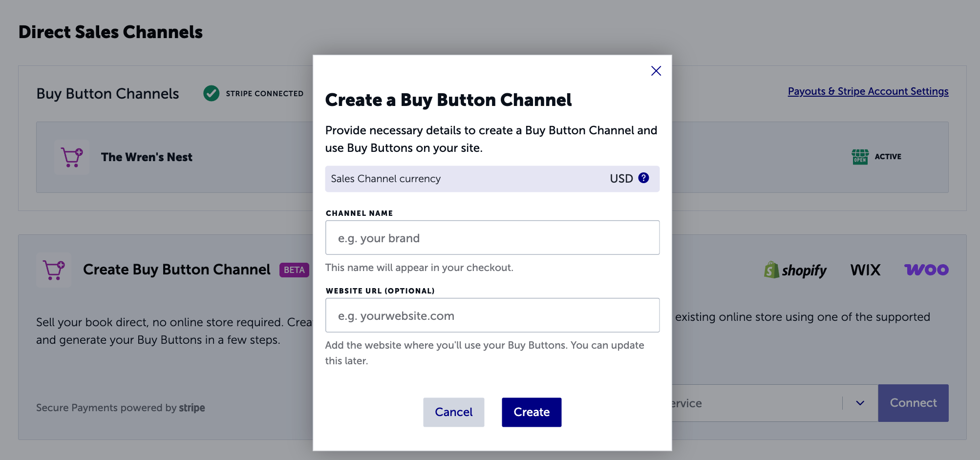Screen dimensions: 980x460
Task: Click the Website URL input field
Action: point(492,315)
